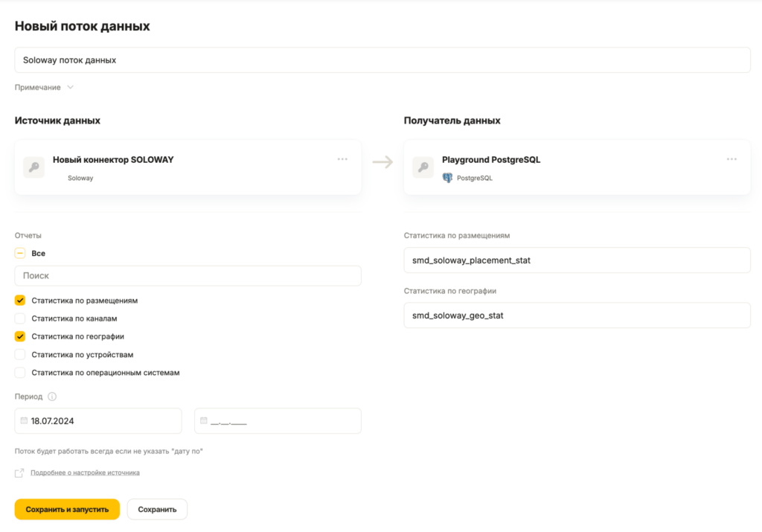Open the Playground PostgreSQL three-dot menu
This screenshot has height=532, width=762.
[731, 159]
